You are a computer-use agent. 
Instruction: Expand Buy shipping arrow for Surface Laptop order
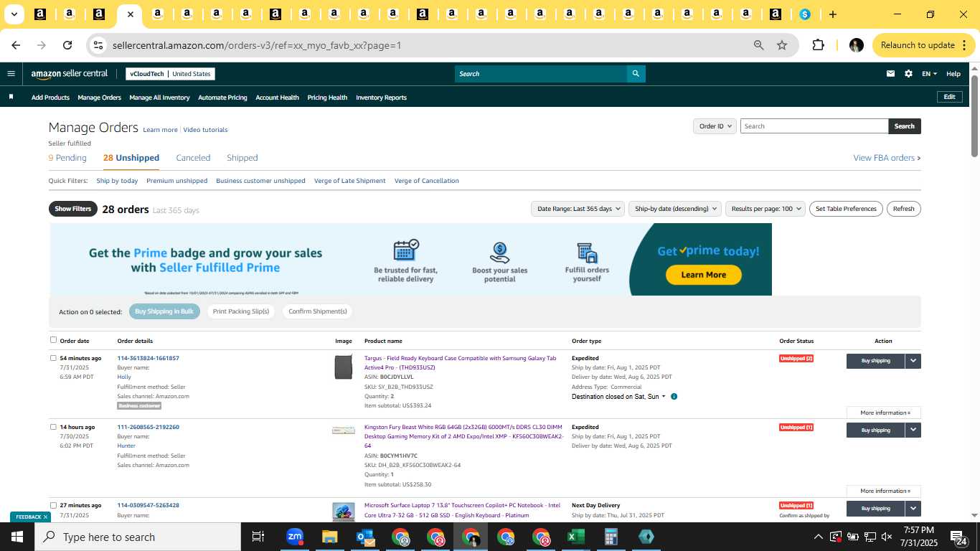[913, 508]
